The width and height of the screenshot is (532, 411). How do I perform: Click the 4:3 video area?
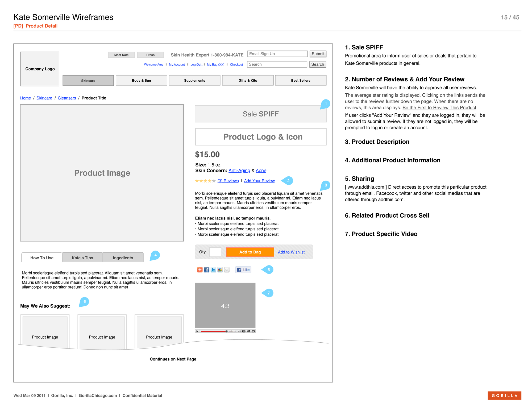225,305
